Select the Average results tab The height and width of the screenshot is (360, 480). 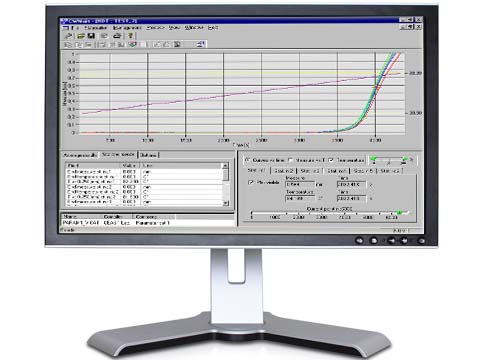tap(80, 155)
